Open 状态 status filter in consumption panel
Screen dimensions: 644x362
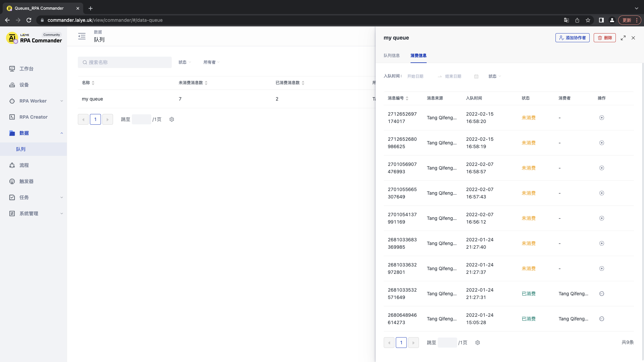(x=494, y=76)
